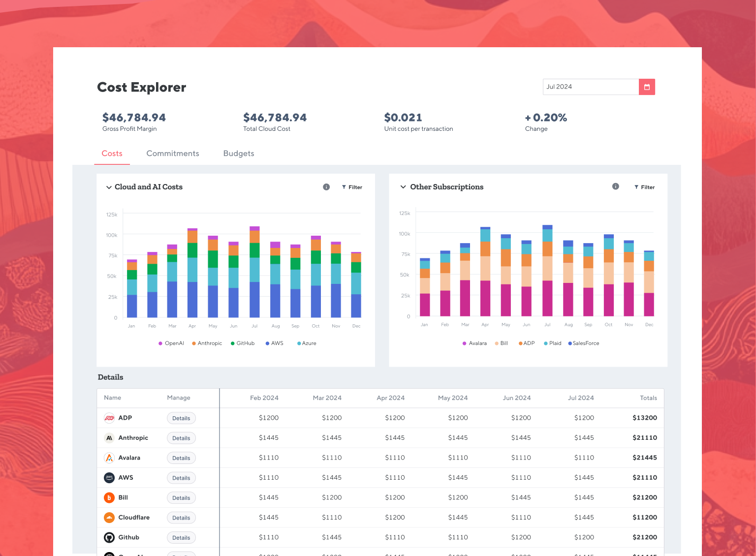Toggle AWS legend entry in chart
The height and width of the screenshot is (556, 756).
coord(274,343)
